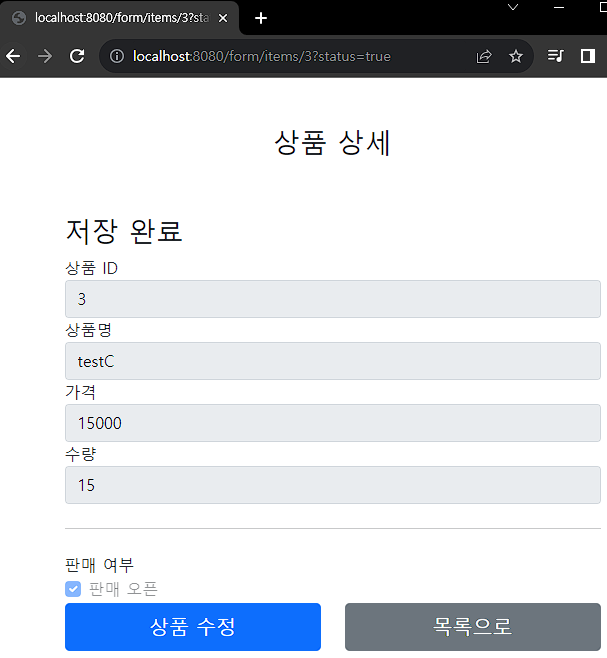This screenshot has width=607, height=658.
Task: Go back to the previous page
Action: (x=13, y=56)
